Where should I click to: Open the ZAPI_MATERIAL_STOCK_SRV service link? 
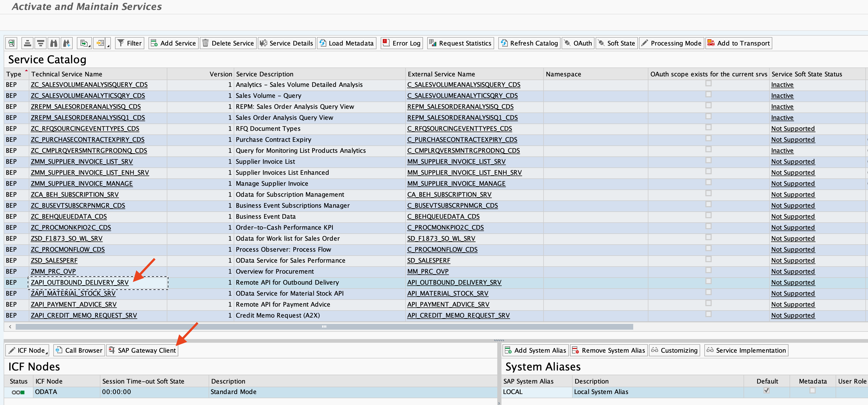tap(73, 293)
